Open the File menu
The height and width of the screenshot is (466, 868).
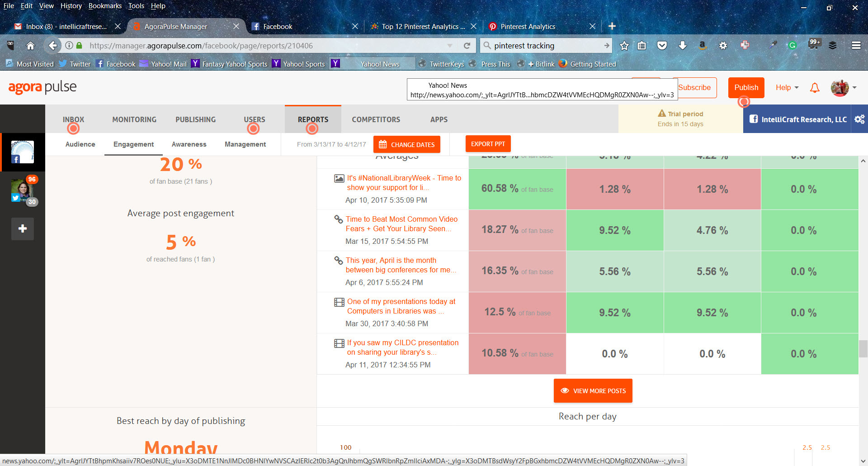coord(9,6)
